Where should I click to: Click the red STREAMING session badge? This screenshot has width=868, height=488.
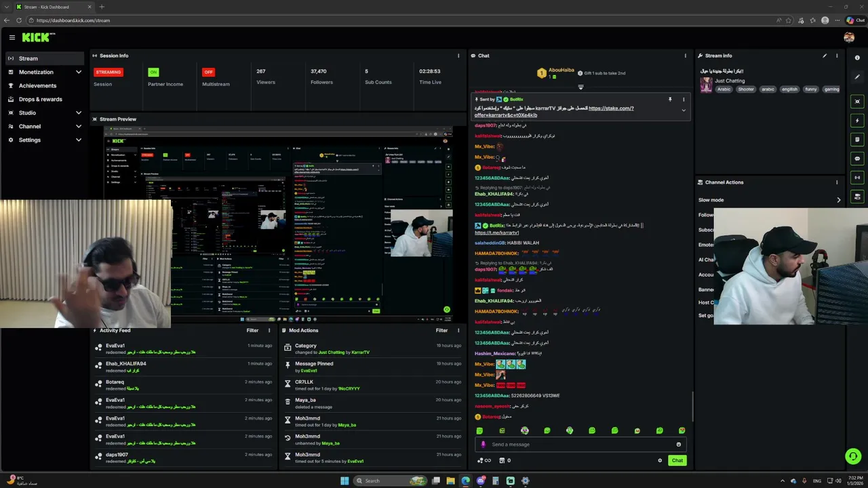click(x=108, y=72)
